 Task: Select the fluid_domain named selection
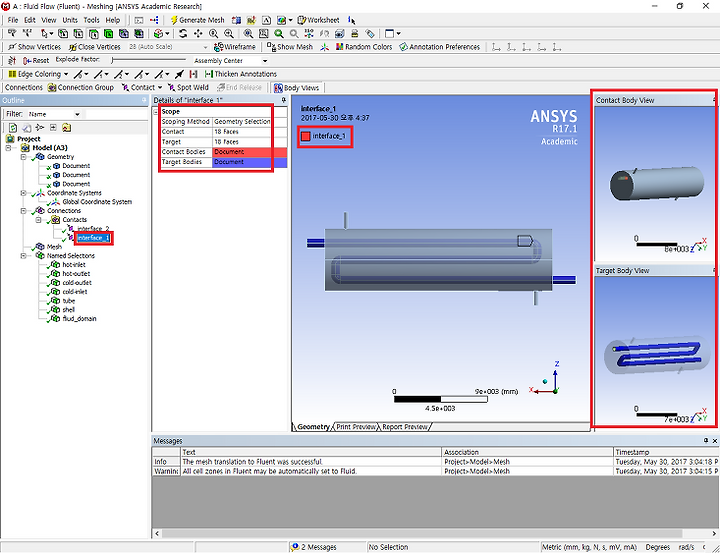point(79,318)
